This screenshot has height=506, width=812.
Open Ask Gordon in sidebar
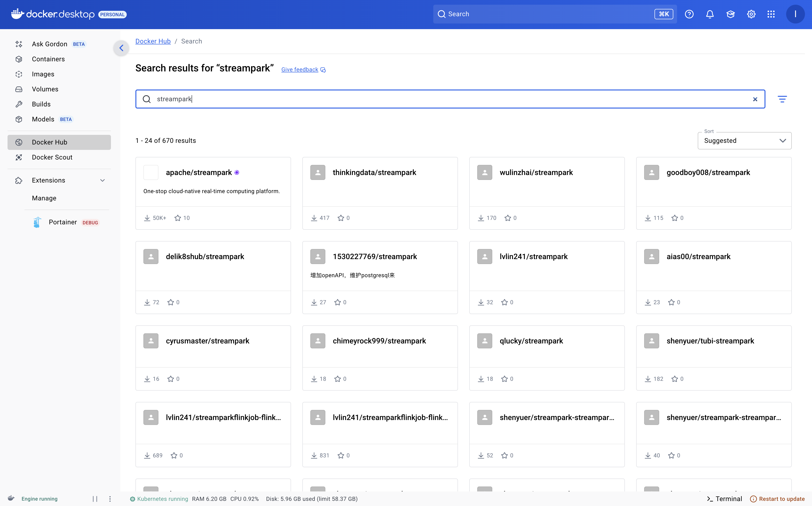(x=59, y=44)
